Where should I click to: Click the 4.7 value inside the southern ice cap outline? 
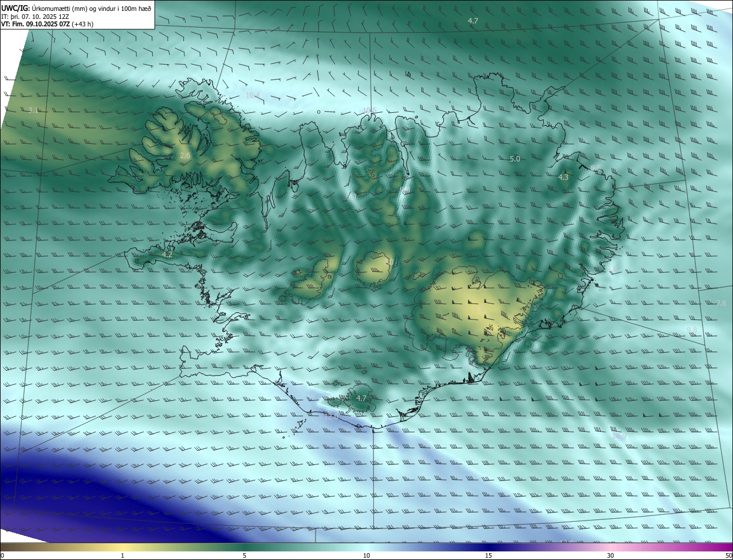pos(361,398)
